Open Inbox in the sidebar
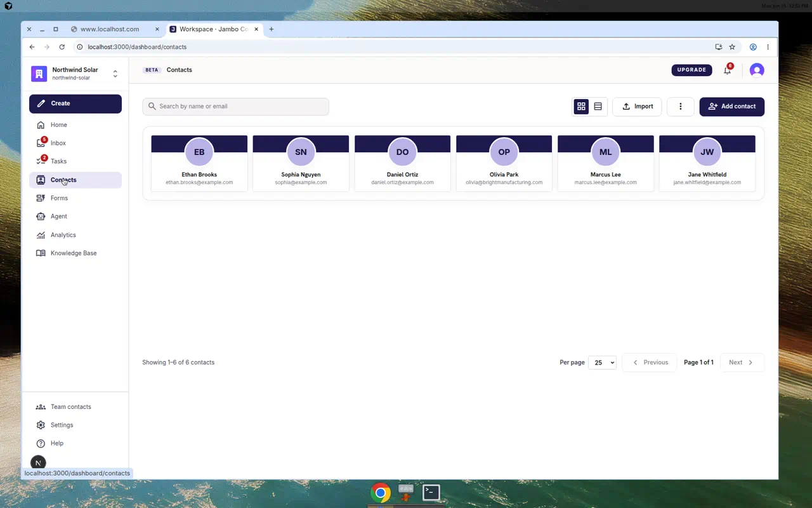Viewport: 812px width, 508px height. (x=75, y=144)
